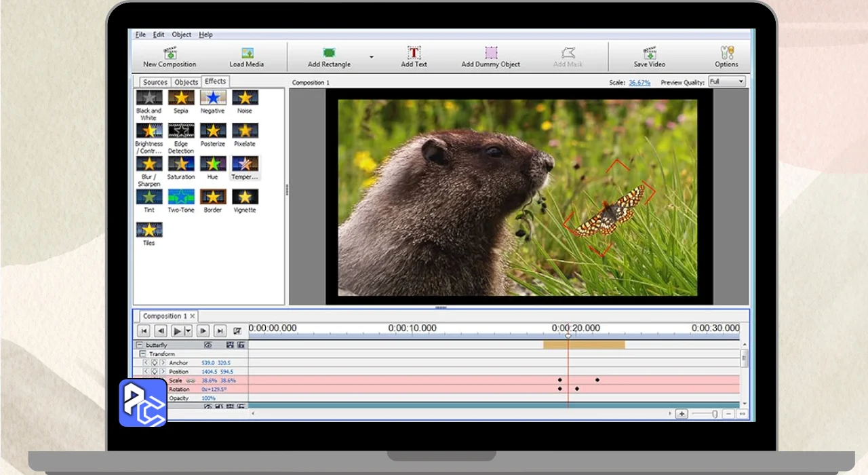Image resolution: width=868 pixels, height=475 pixels.
Task: Toggle visibility eye of butterfly layer
Action: point(208,345)
